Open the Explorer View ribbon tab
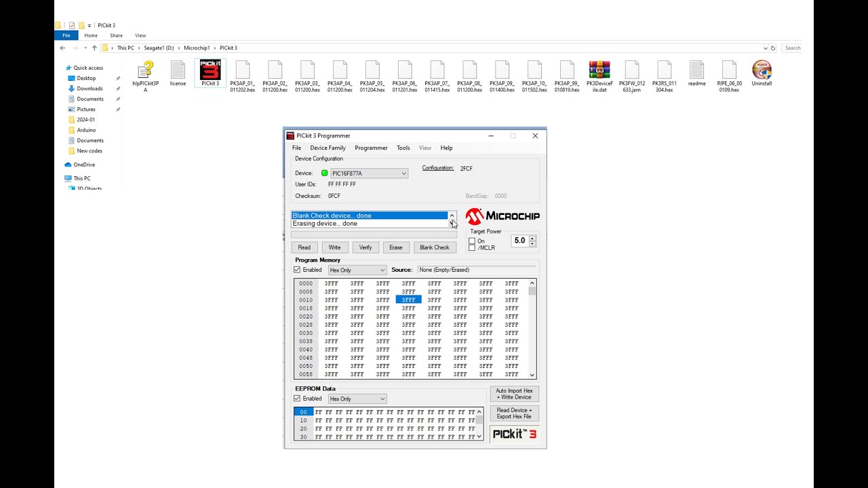This screenshot has height=488, width=868. pos(140,35)
